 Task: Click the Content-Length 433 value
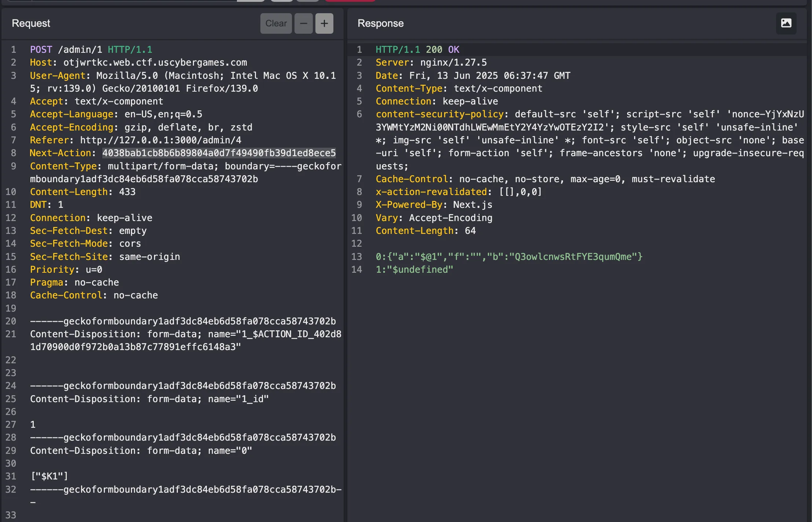127,192
